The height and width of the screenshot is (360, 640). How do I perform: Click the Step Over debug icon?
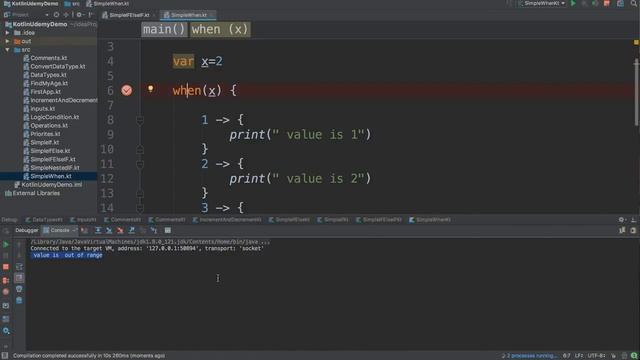[98, 231]
